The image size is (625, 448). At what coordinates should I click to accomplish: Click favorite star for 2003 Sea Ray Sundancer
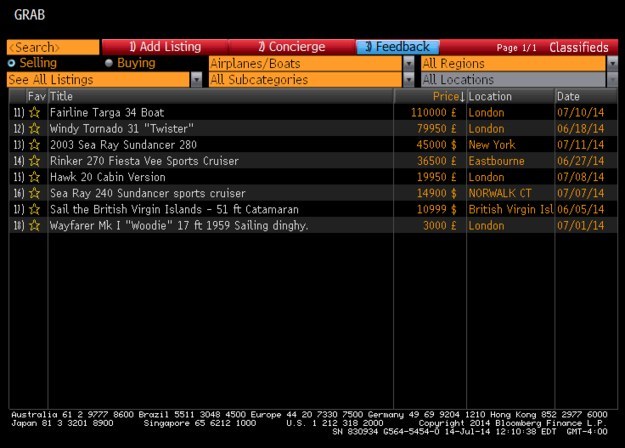coord(34,145)
